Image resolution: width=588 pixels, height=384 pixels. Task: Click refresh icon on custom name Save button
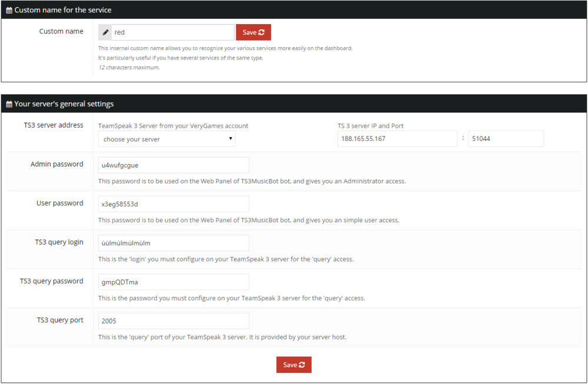261,32
